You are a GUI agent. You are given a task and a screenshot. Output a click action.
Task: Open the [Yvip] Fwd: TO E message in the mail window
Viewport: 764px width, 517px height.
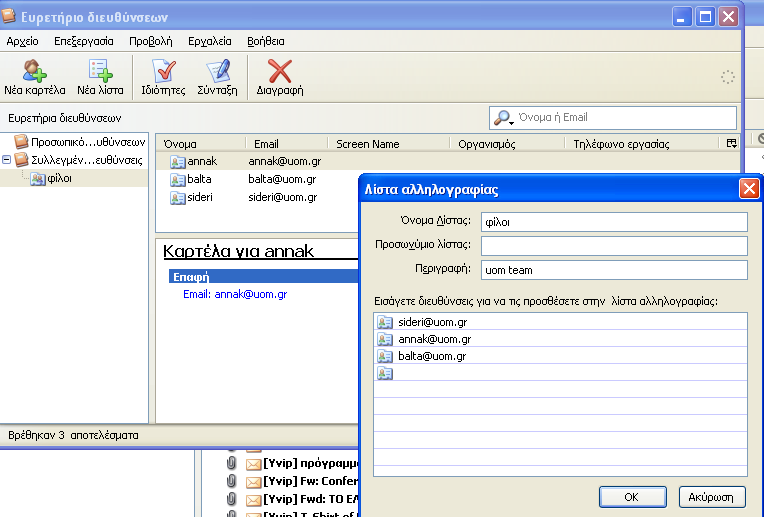[311, 499]
